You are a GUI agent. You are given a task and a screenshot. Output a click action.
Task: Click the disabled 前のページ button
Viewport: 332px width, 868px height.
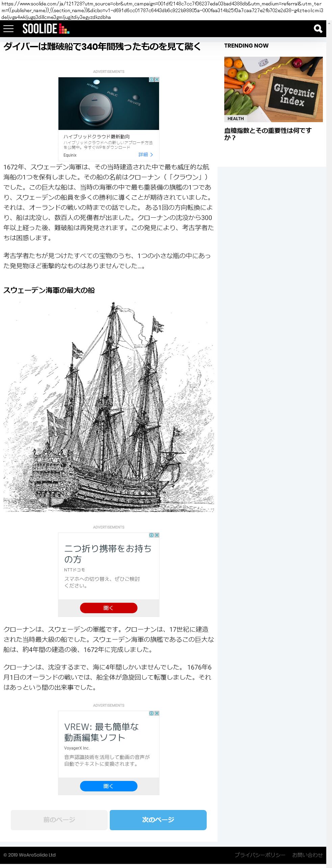point(59,820)
